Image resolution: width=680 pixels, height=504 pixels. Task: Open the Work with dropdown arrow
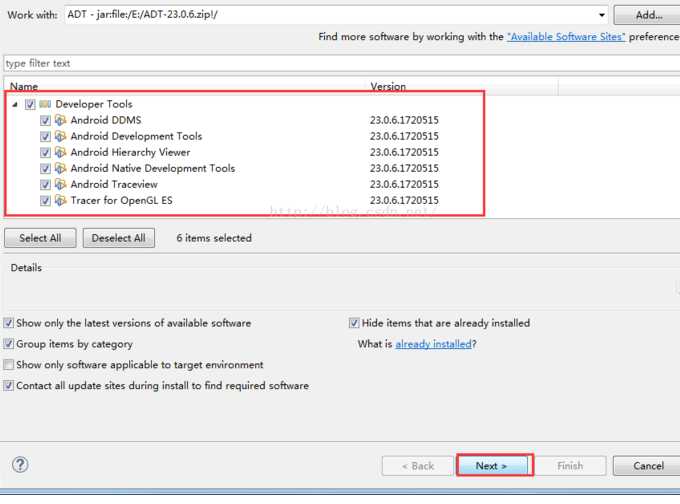pyautogui.click(x=602, y=15)
